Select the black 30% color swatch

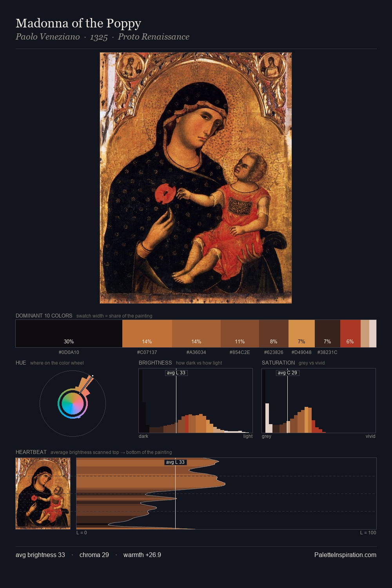[69, 334]
